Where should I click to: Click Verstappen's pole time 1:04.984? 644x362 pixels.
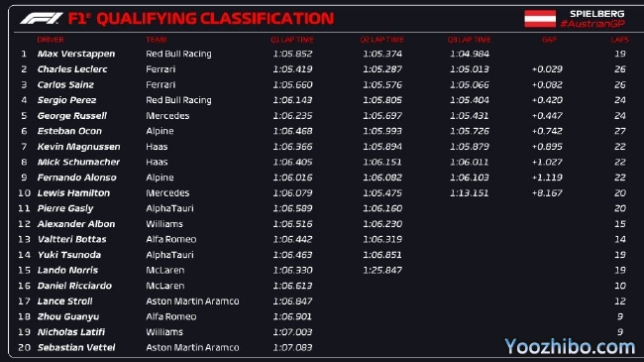click(470, 54)
